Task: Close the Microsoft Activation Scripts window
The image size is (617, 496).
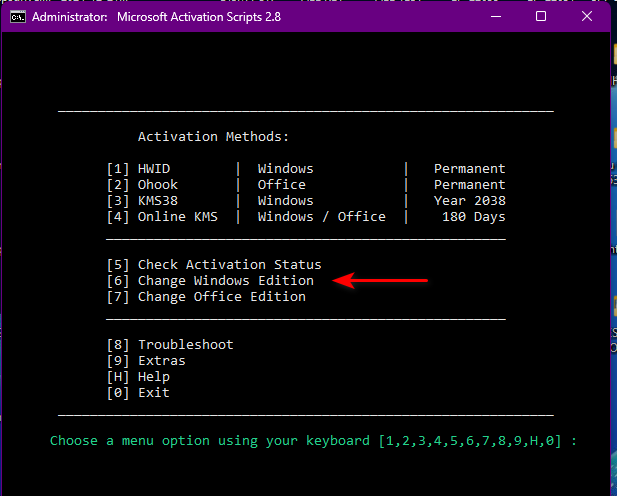Action: (587, 17)
